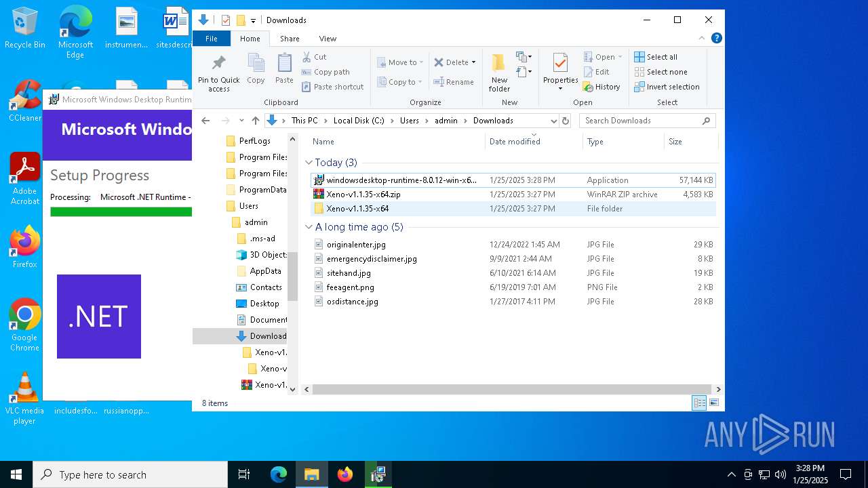The height and width of the screenshot is (488, 868).
Task: Switch to details view layout icon
Action: pyautogui.click(x=699, y=403)
